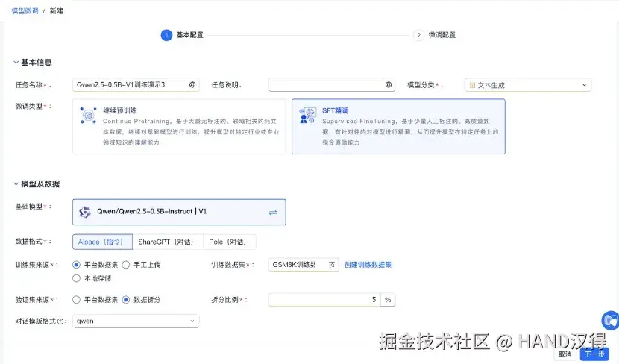This screenshot has width=619, height=364.
Task: Click the 任务名称 input field
Action: point(136,84)
